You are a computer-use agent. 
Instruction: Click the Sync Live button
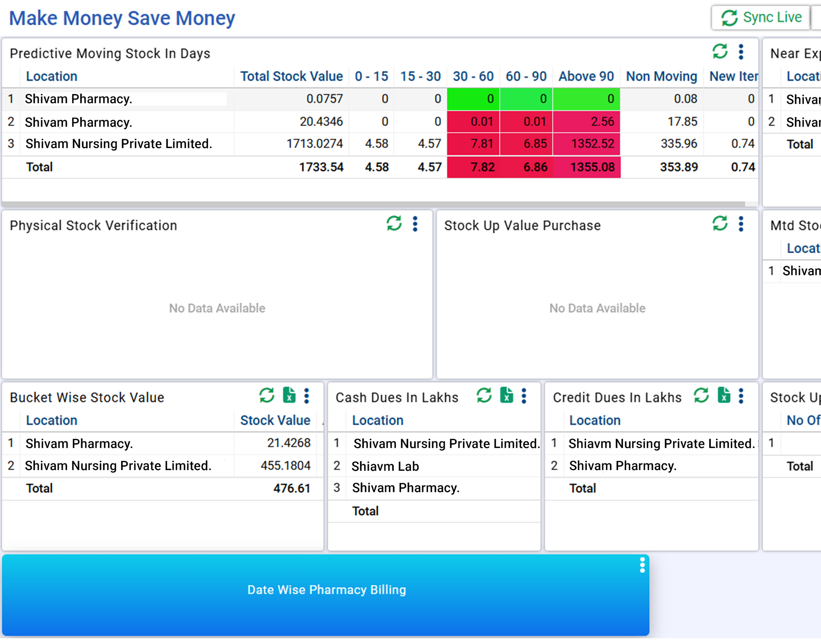(761, 17)
